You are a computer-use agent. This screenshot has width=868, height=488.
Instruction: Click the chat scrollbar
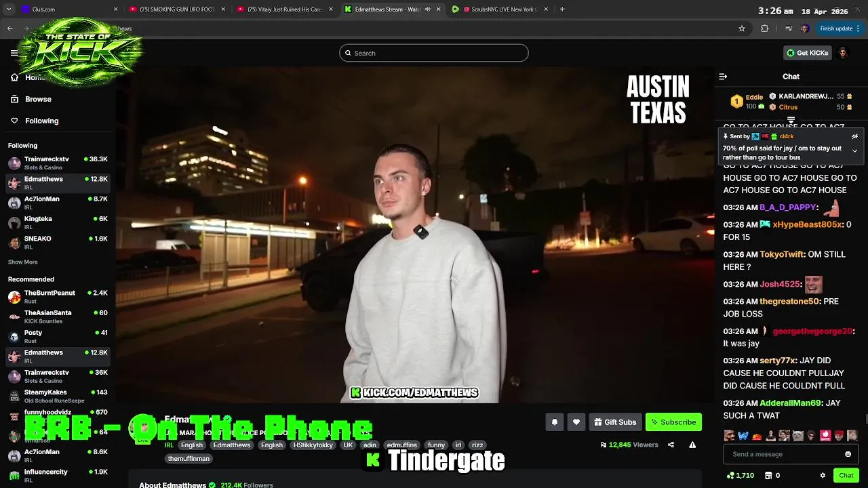click(865, 420)
